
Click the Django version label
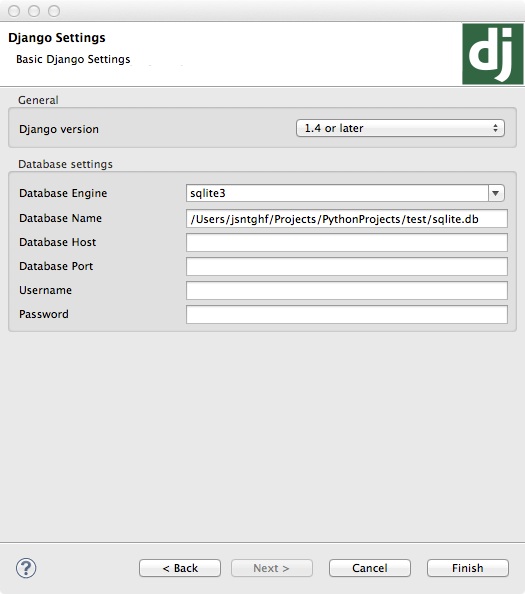tap(59, 129)
